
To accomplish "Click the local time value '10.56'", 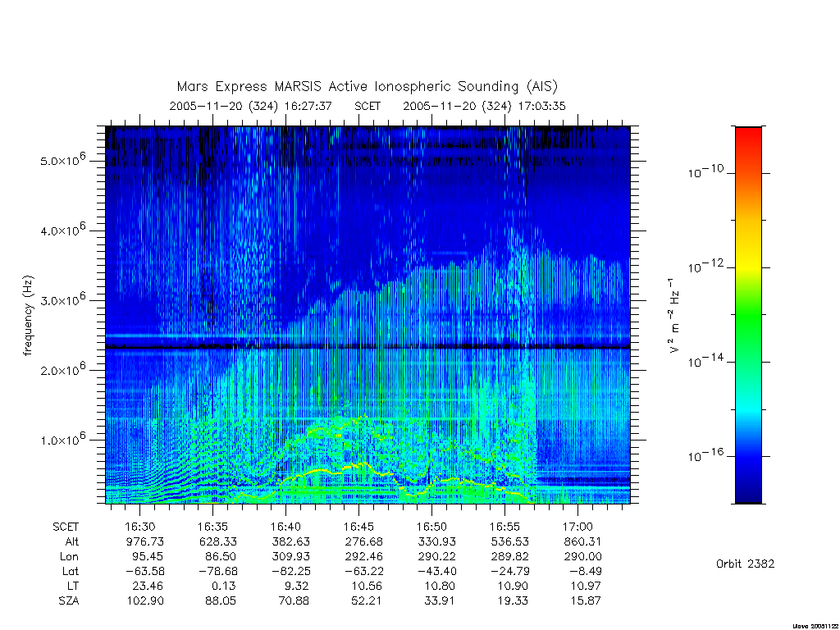I will pyautogui.click(x=367, y=586).
